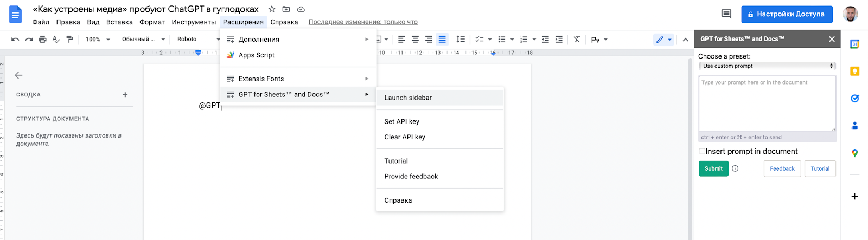
Task: Redo the last action
Action: click(x=29, y=40)
